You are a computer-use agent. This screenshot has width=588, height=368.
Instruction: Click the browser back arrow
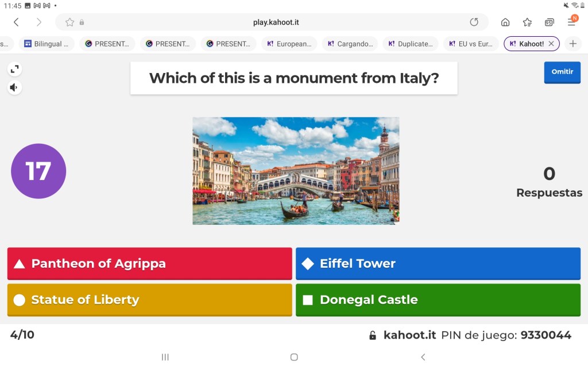[16, 22]
